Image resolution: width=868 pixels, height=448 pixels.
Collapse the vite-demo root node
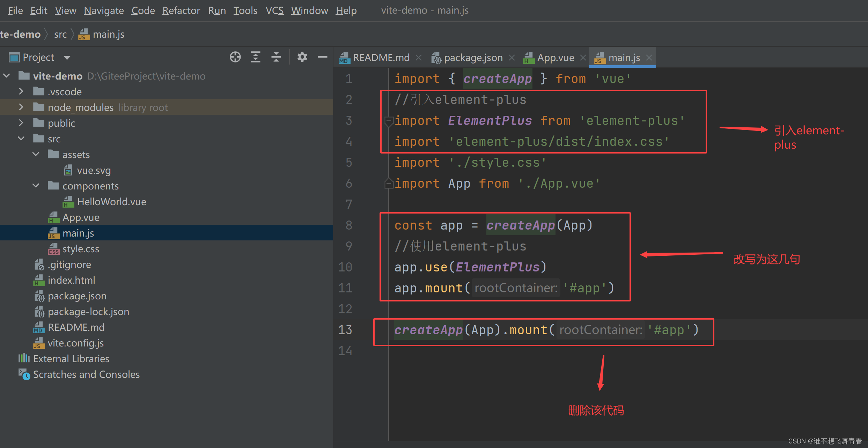tap(7, 75)
